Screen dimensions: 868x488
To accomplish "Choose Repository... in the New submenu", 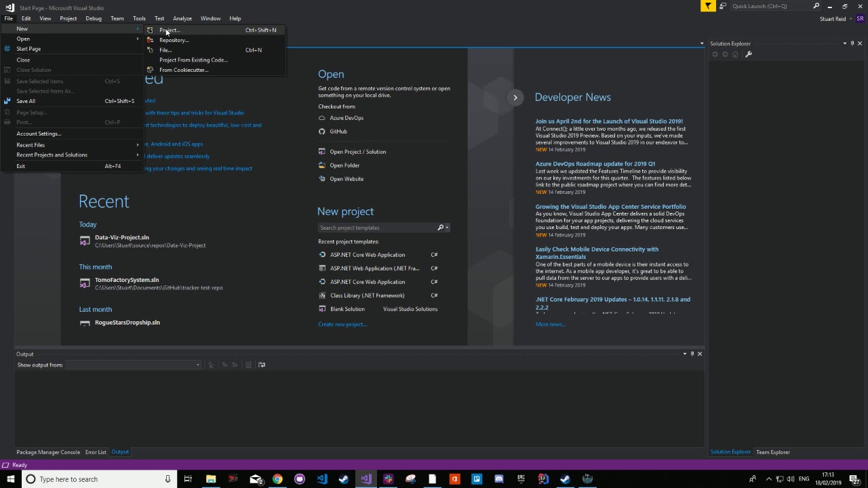I will (214, 40).
